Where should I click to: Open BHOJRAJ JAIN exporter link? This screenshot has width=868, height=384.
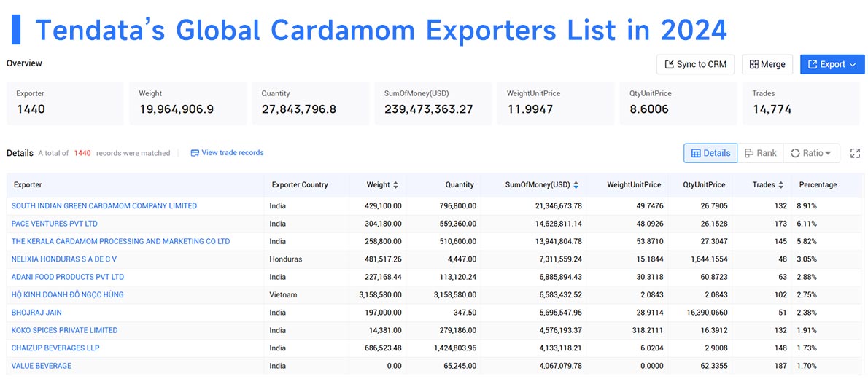click(35, 312)
